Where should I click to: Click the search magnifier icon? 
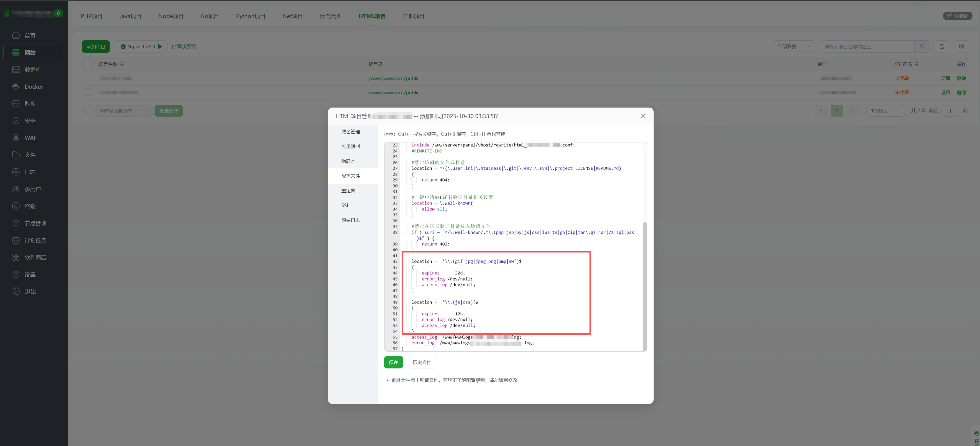point(922,47)
